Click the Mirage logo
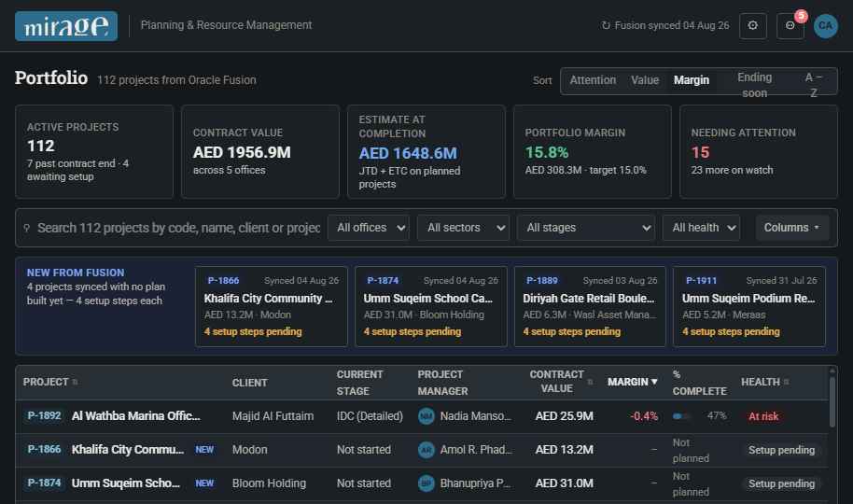This screenshot has width=853, height=504. coord(66,25)
